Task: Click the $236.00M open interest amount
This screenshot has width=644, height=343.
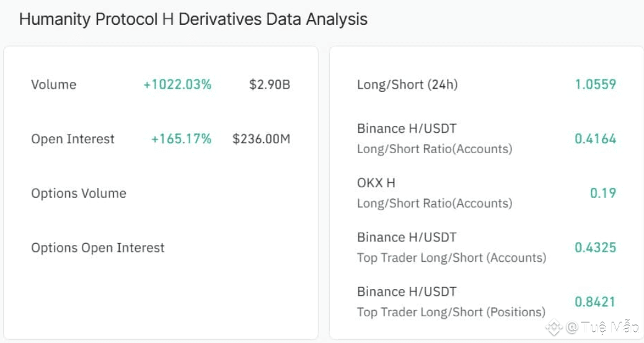Action: pos(261,139)
